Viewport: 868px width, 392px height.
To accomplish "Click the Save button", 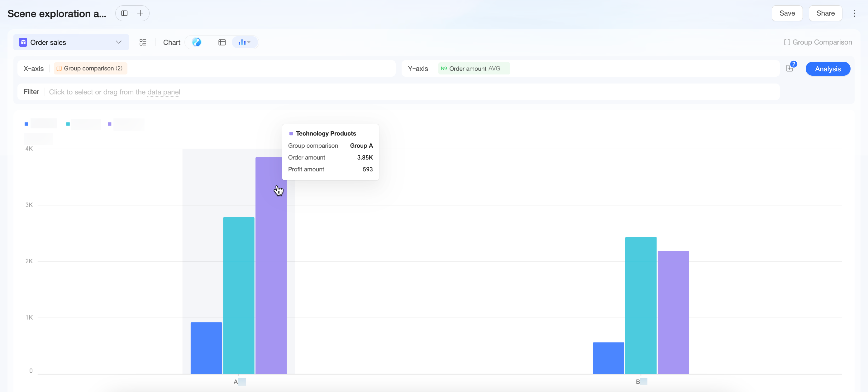I will coord(787,13).
